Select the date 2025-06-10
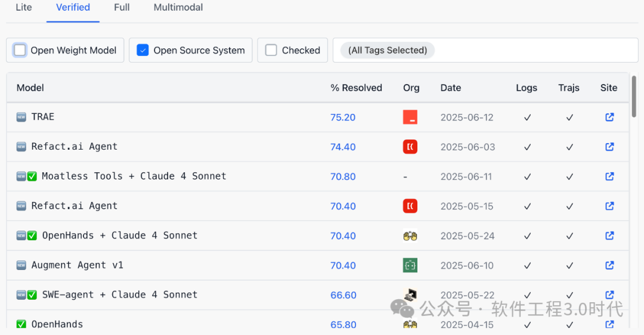This screenshot has height=335, width=644. (x=467, y=266)
